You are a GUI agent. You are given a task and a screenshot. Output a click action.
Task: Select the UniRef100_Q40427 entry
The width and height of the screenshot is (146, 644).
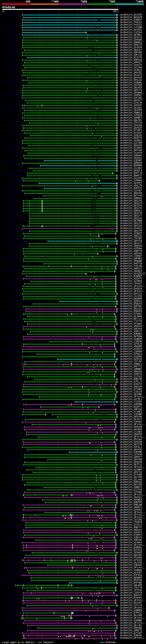pyautogui.click(x=131, y=100)
